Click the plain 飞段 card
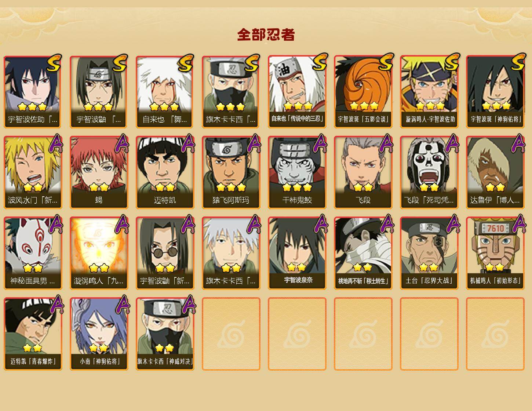Image resolution: width=532 pixels, height=411 pixels. pos(363,172)
